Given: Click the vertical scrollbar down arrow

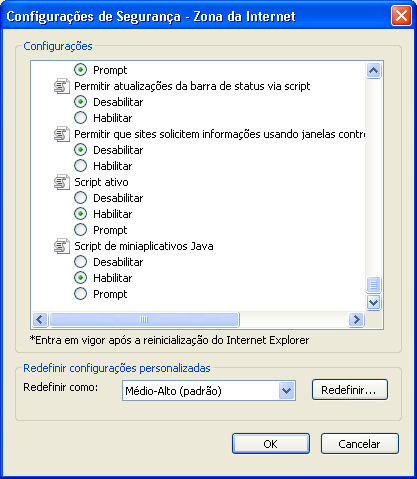Looking at the screenshot, I should click(x=373, y=303).
